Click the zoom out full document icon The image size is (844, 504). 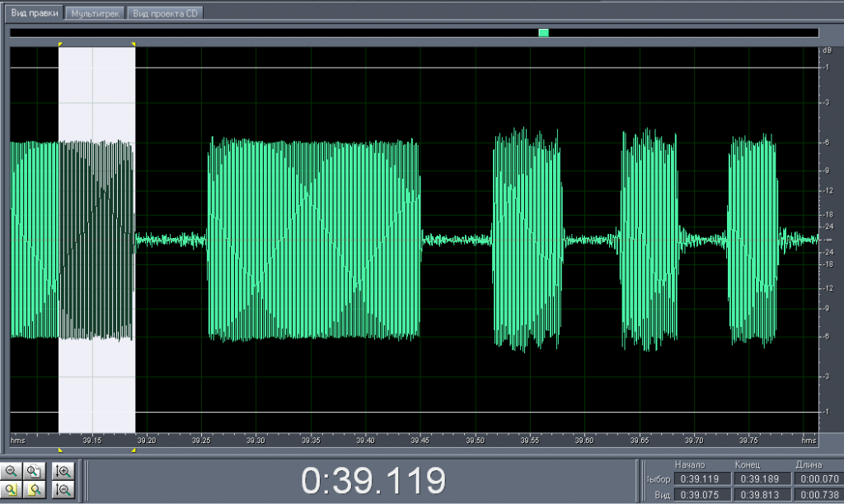coord(35,471)
